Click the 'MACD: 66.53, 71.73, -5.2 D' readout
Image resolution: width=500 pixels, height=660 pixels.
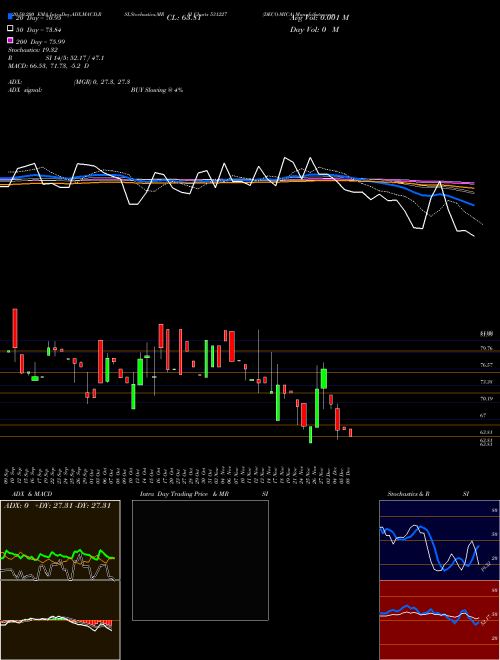point(48,66)
